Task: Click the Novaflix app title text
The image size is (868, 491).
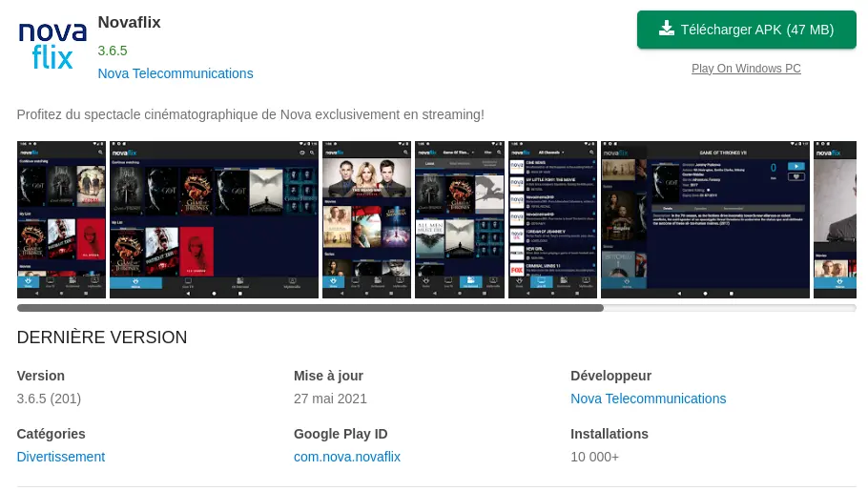Action: tap(130, 22)
